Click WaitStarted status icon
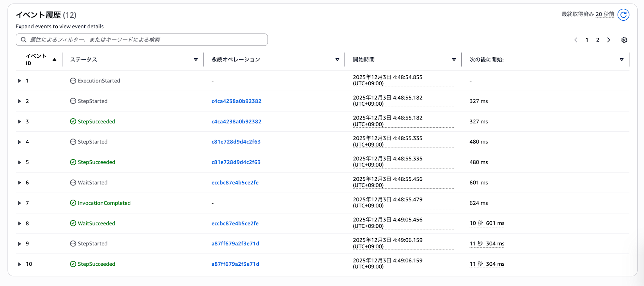Screen dimensions: 644x286 coord(73,183)
